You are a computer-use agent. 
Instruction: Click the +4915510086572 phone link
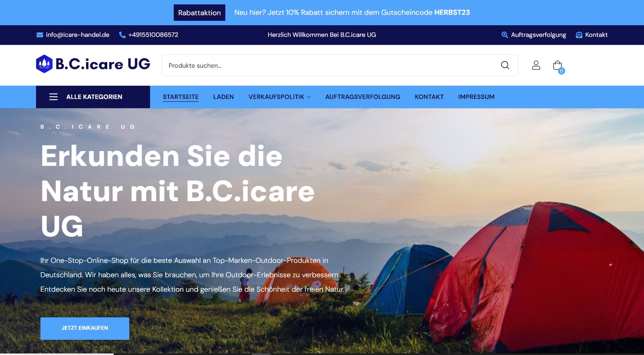point(153,35)
